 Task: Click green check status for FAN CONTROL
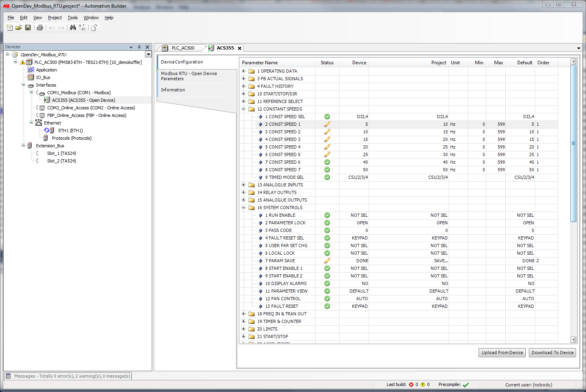coord(327,299)
